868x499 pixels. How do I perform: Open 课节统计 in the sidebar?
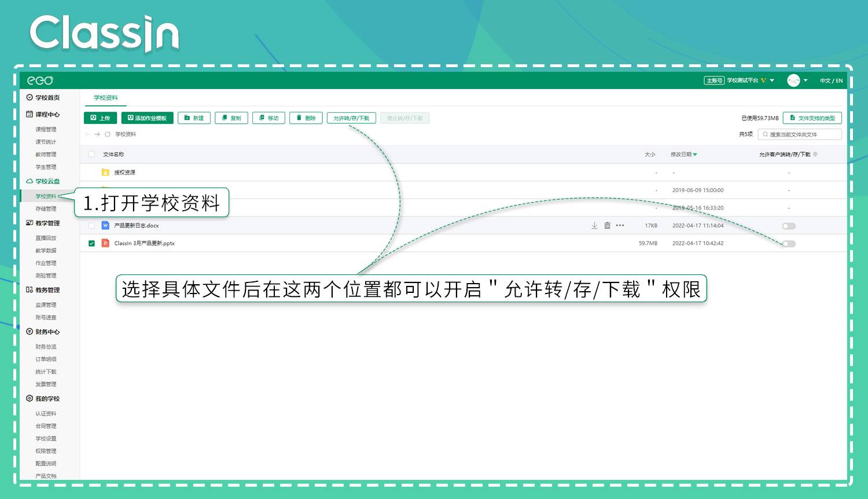coord(46,142)
